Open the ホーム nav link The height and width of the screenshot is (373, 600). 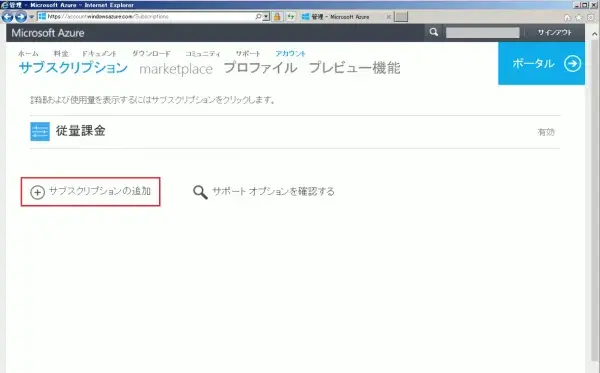(28, 54)
